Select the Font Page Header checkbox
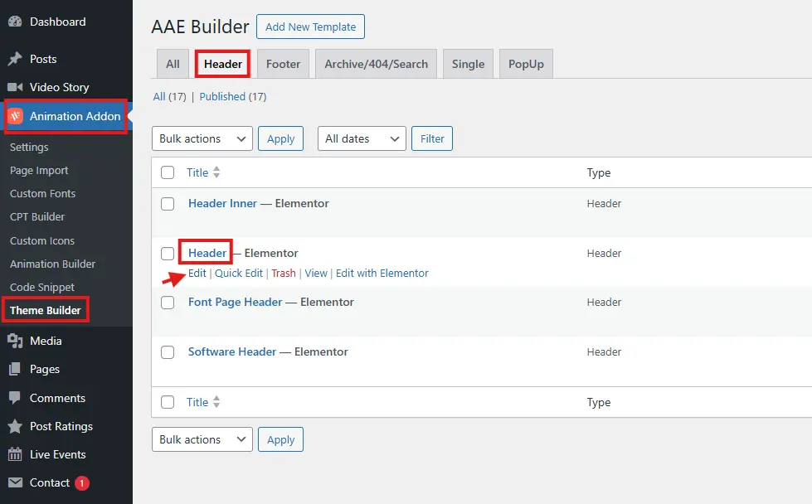 (x=168, y=303)
